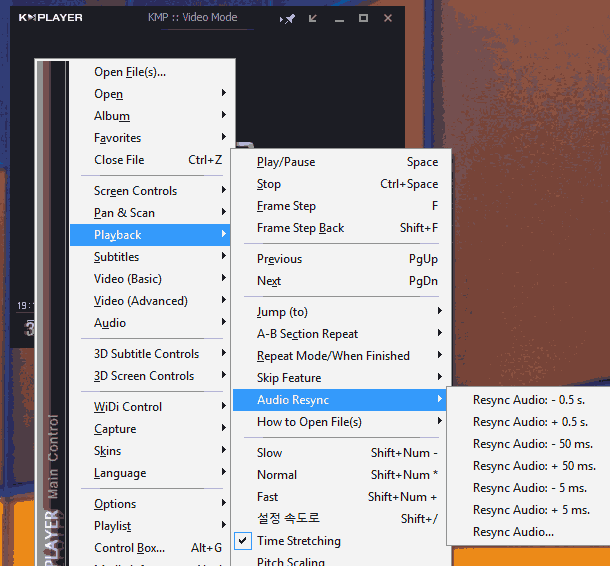Select the 설정 속도로 menu entry

(341, 518)
